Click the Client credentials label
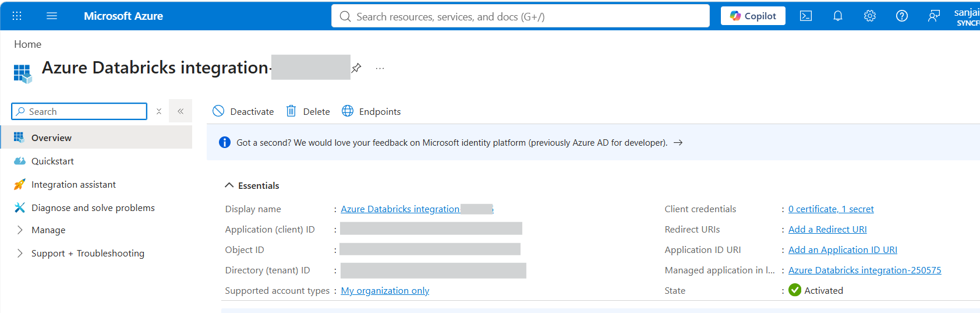This screenshot has width=980, height=313. (700, 209)
